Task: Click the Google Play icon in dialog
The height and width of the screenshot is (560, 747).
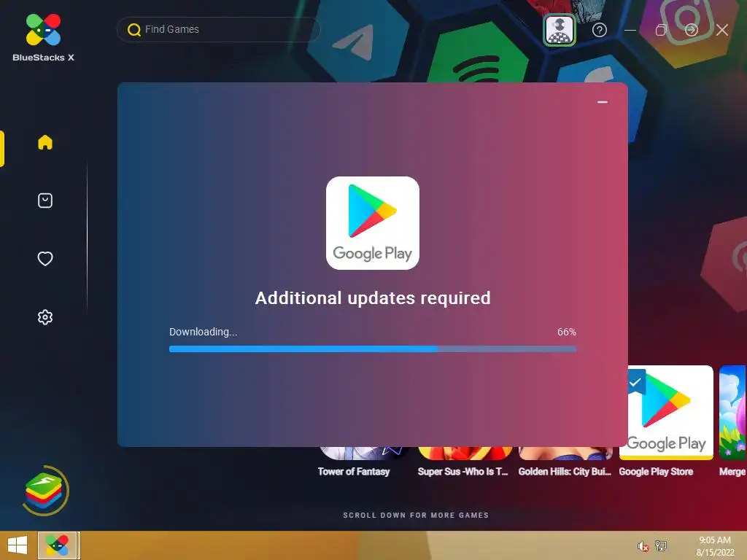Action: (x=373, y=223)
